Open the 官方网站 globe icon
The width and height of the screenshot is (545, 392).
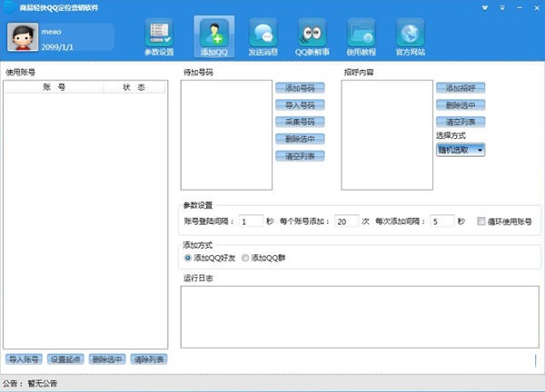[x=411, y=37]
